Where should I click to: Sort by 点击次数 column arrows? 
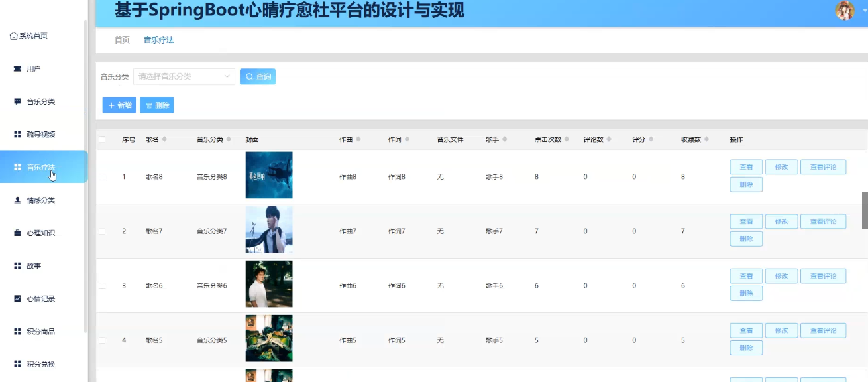coord(567,139)
